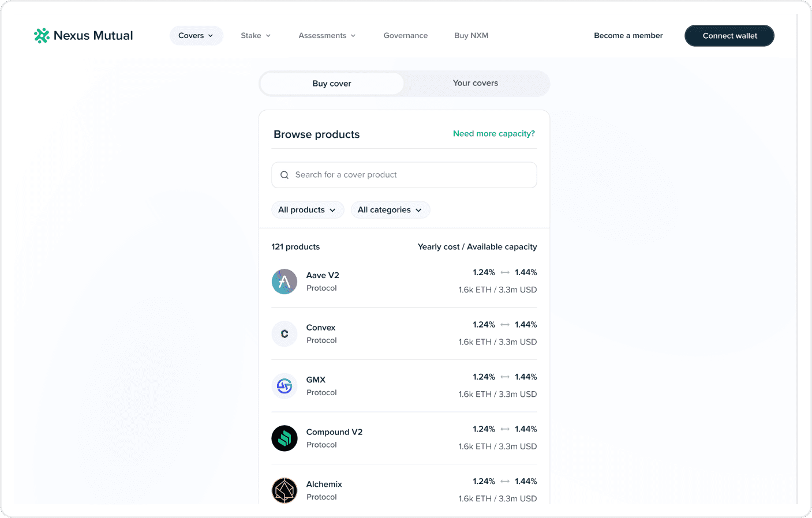Click the page vertical scrollbar
This screenshot has height=518, width=812.
798,259
